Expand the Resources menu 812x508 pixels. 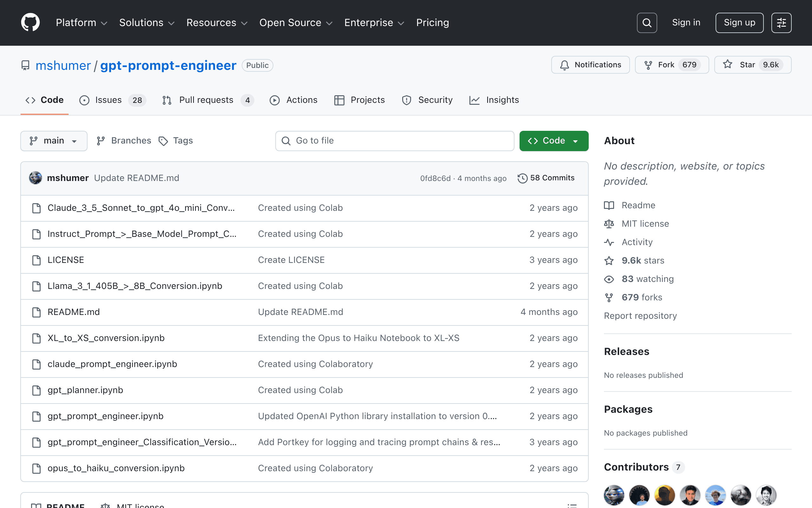tap(217, 23)
